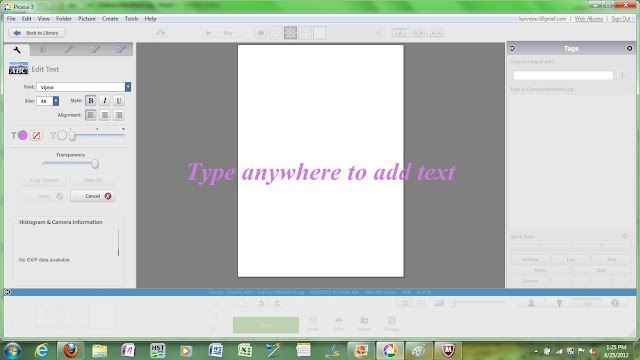Click the Play slideshow button
This screenshot has width=640, height=360.
(224, 33)
